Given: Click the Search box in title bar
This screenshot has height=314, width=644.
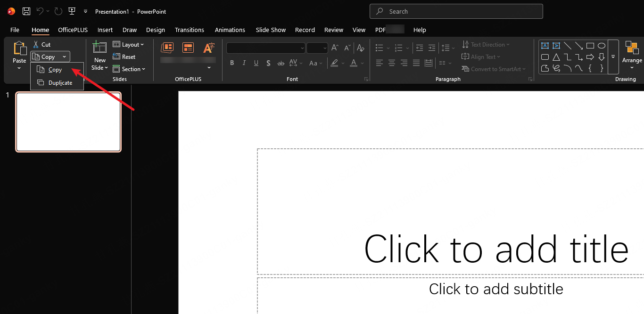Looking at the screenshot, I should [x=456, y=11].
